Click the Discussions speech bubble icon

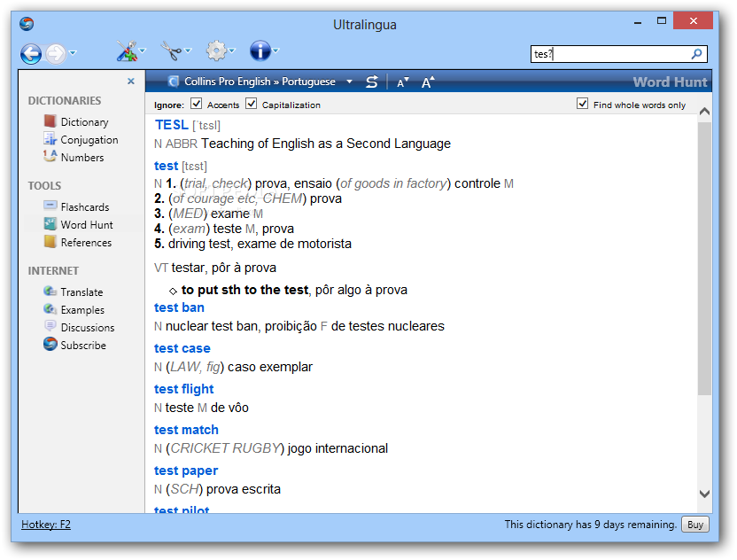[50, 326]
